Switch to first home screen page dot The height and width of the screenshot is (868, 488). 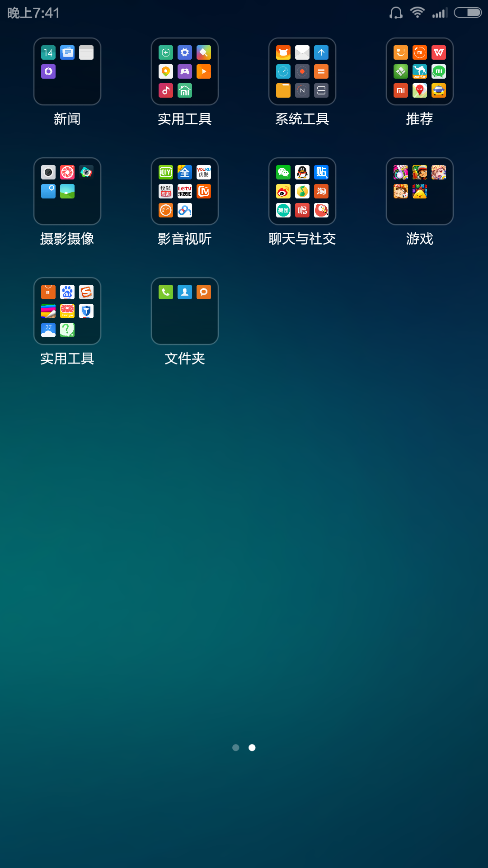point(236,748)
